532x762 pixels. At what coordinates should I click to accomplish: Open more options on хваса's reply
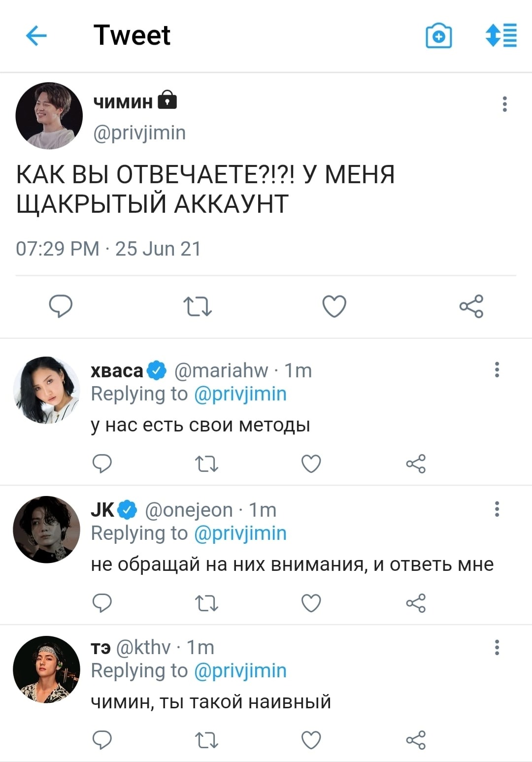[x=497, y=369]
